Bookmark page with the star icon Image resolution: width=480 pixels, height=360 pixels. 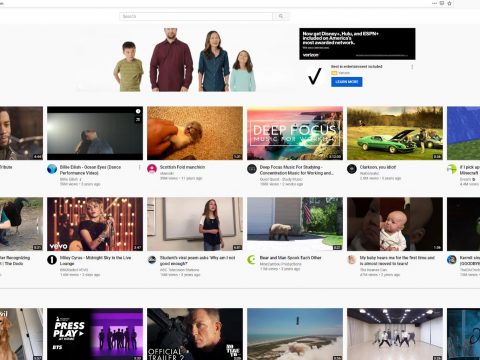pyautogui.click(x=449, y=3)
